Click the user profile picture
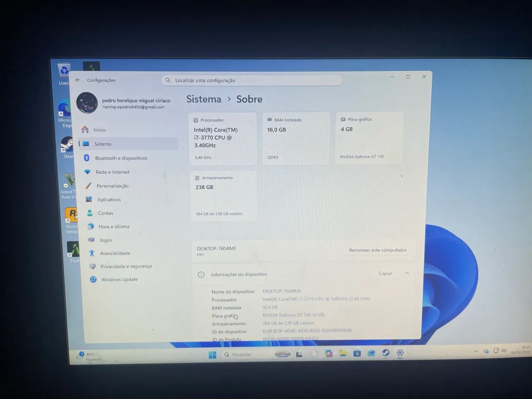The width and height of the screenshot is (532, 399). [x=87, y=103]
